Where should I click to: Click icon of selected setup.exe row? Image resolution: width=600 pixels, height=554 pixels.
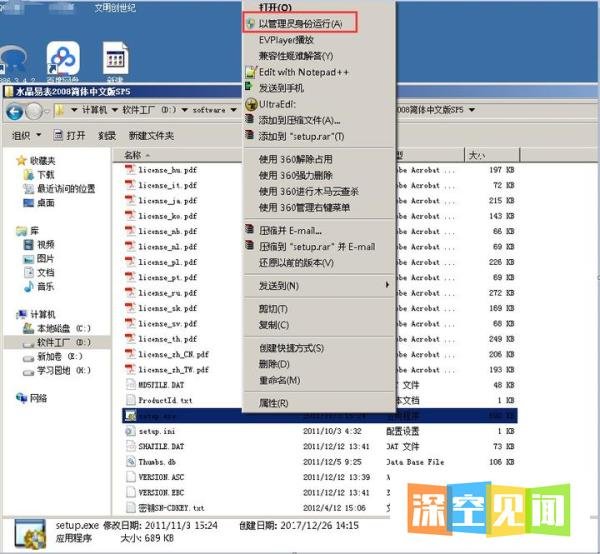(x=130, y=416)
